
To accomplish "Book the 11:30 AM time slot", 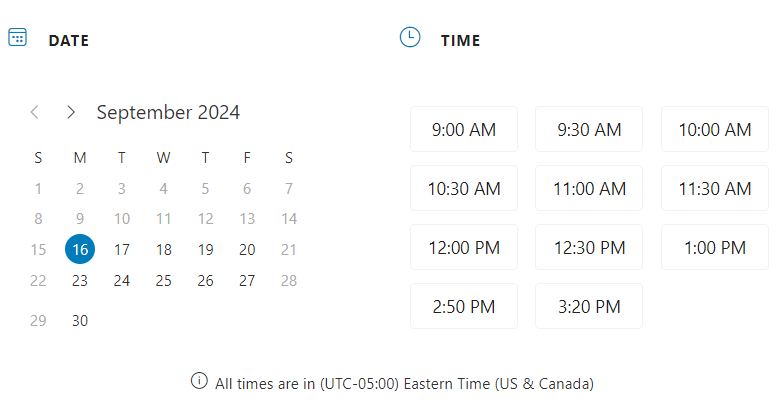I will 715,188.
